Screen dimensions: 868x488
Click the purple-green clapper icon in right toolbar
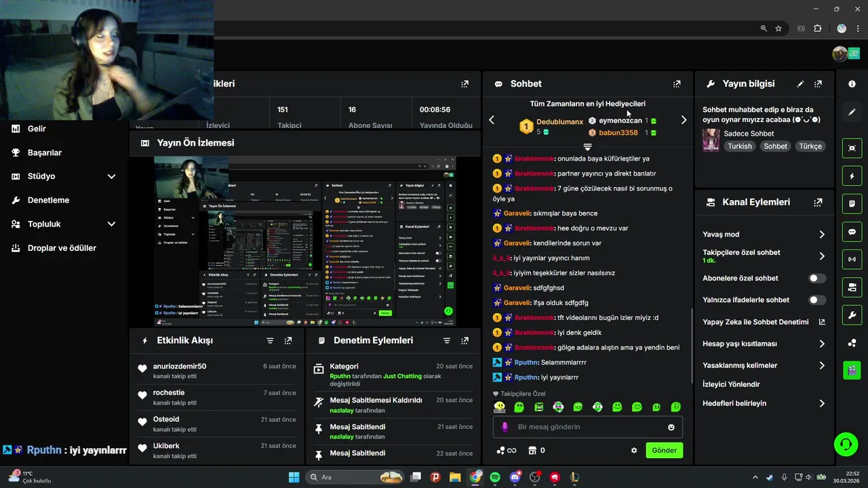pyautogui.click(x=852, y=370)
